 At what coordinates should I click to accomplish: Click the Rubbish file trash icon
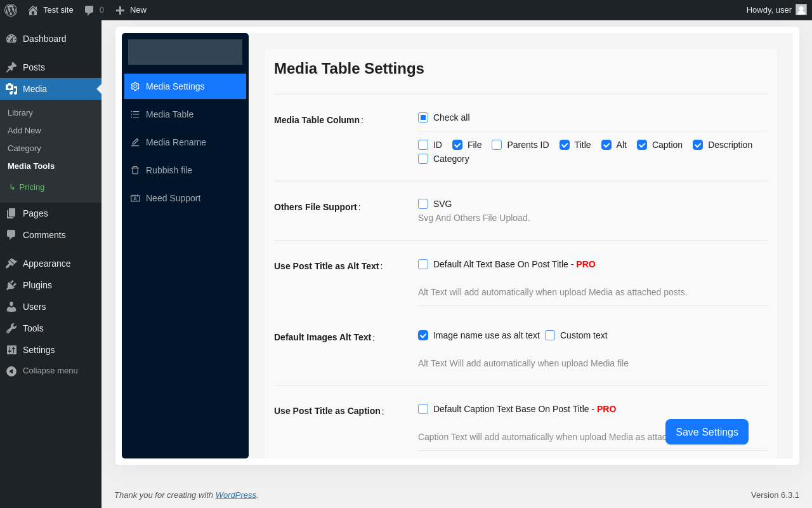point(135,170)
